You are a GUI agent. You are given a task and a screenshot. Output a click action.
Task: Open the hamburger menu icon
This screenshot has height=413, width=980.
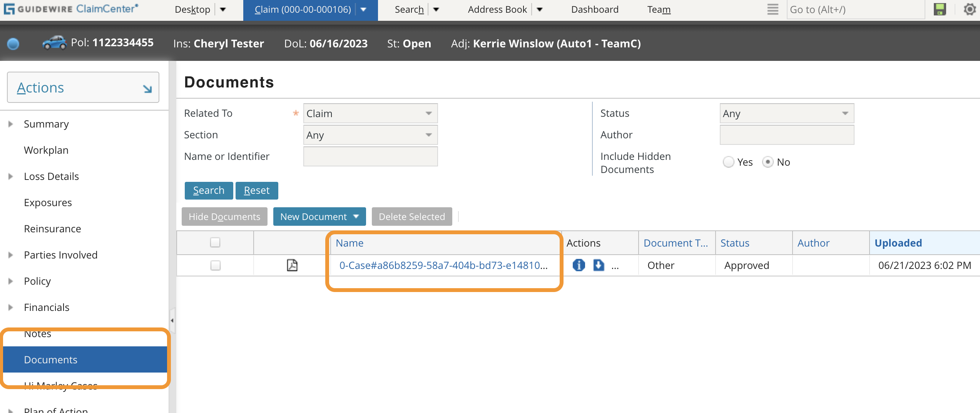click(x=772, y=9)
